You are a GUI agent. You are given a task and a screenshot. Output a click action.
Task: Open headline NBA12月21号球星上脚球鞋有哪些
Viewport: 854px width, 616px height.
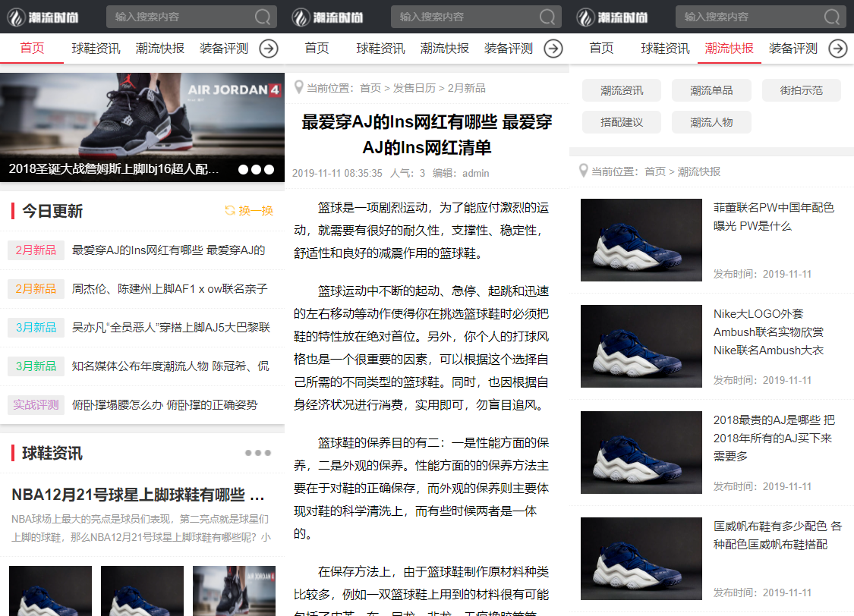tap(138, 495)
